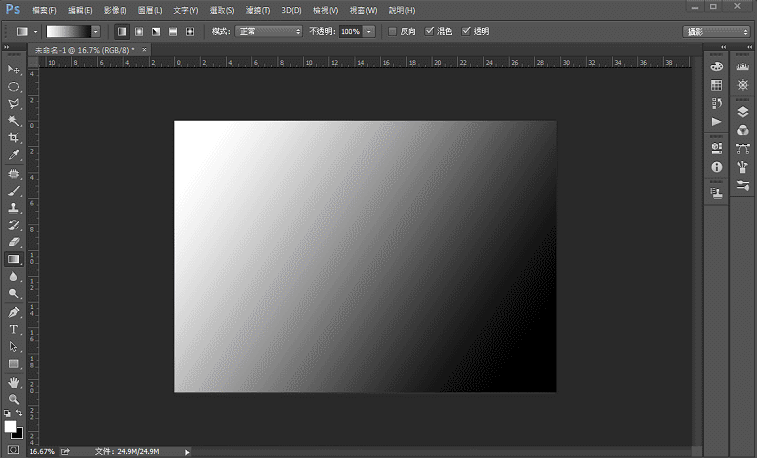The image size is (757, 458).
Task: Open the tool preset picker arrow
Action: (35, 32)
